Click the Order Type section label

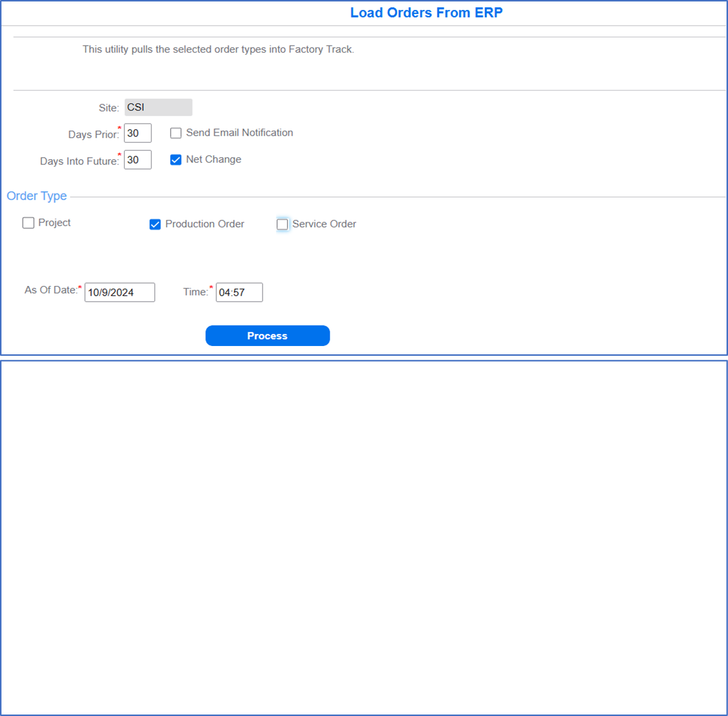click(x=36, y=196)
